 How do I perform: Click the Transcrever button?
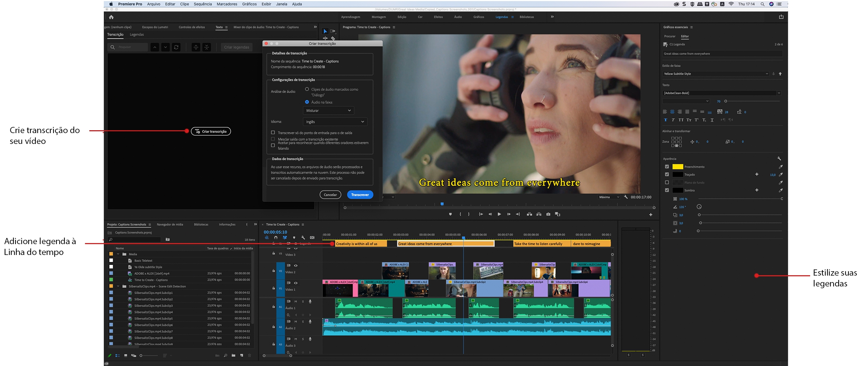pyautogui.click(x=360, y=195)
